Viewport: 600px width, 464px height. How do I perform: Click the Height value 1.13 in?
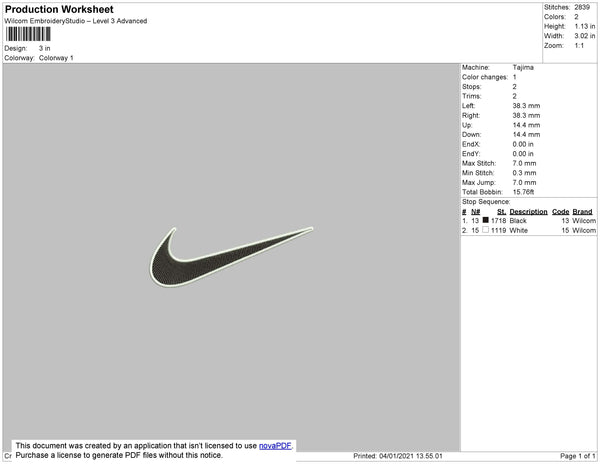tap(585, 26)
